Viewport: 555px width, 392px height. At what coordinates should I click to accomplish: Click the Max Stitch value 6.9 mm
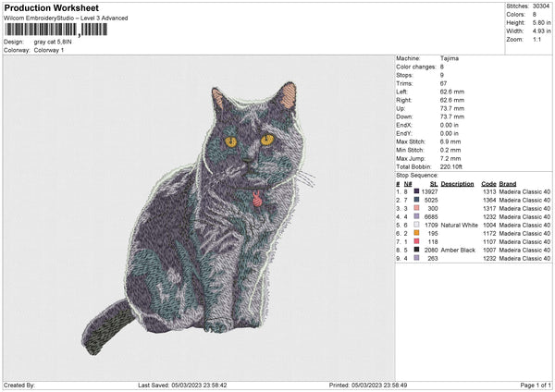[450, 141]
